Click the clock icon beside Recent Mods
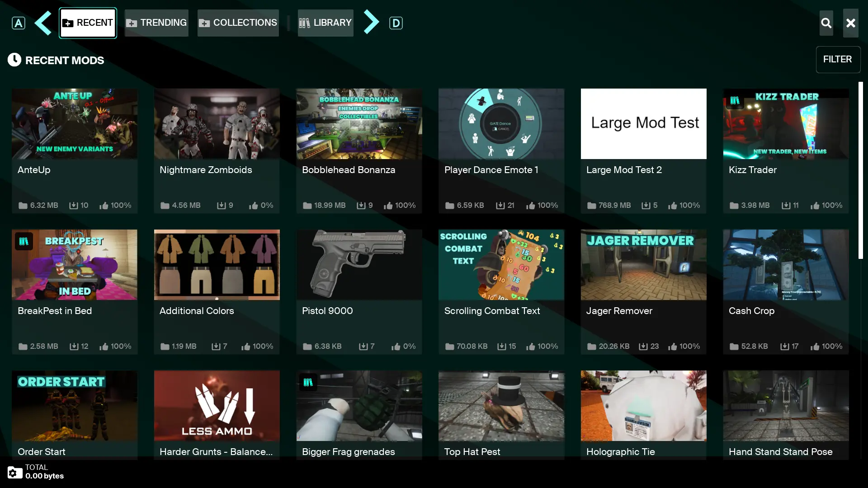The width and height of the screenshot is (868, 488). (x=14, y=60)
